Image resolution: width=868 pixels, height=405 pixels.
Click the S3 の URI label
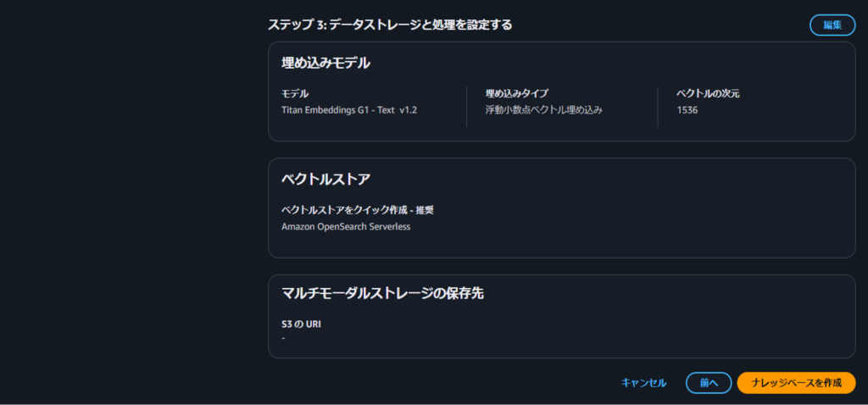click(301, 324)
